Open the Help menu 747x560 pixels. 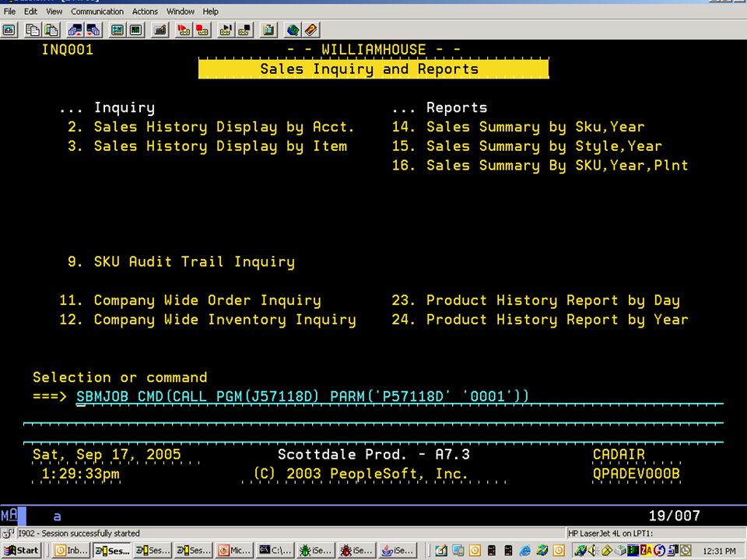[210, 12]
